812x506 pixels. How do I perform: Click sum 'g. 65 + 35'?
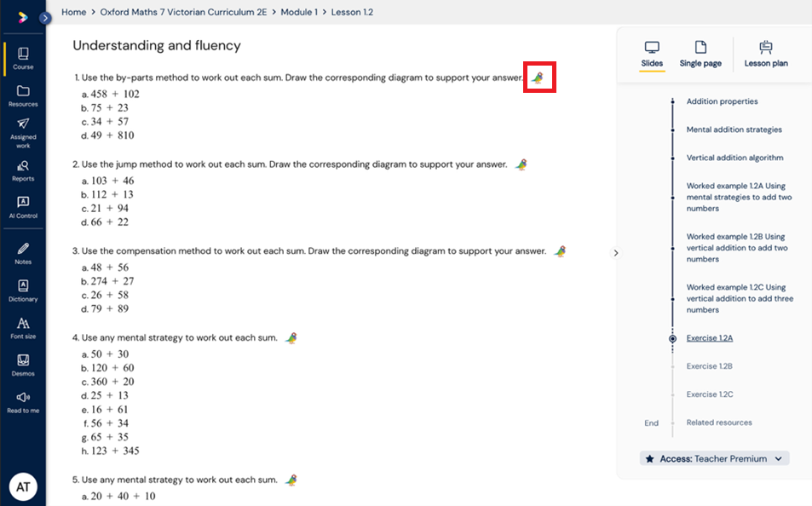click(x=105, y=437)
